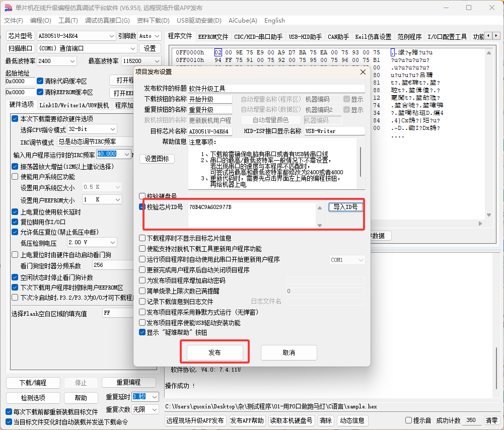Enable 校验芯片ID号 checkbox
This screenshot has height=430, width=504.
142,206
